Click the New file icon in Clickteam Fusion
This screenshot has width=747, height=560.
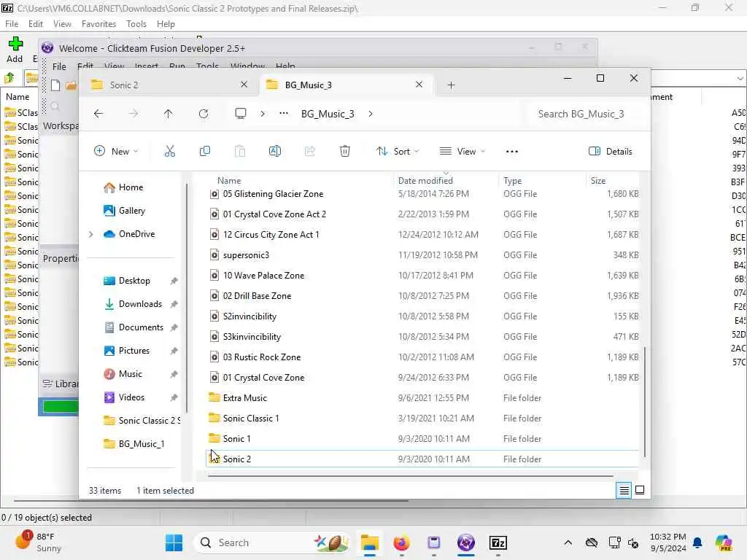[x=55, y=85]
